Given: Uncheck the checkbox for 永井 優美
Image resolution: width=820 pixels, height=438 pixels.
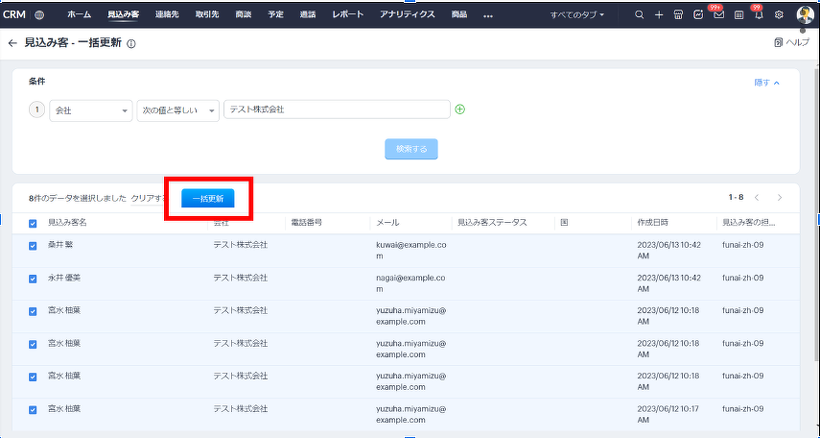Looking at the screenshot, I should (x=33, y=277).
